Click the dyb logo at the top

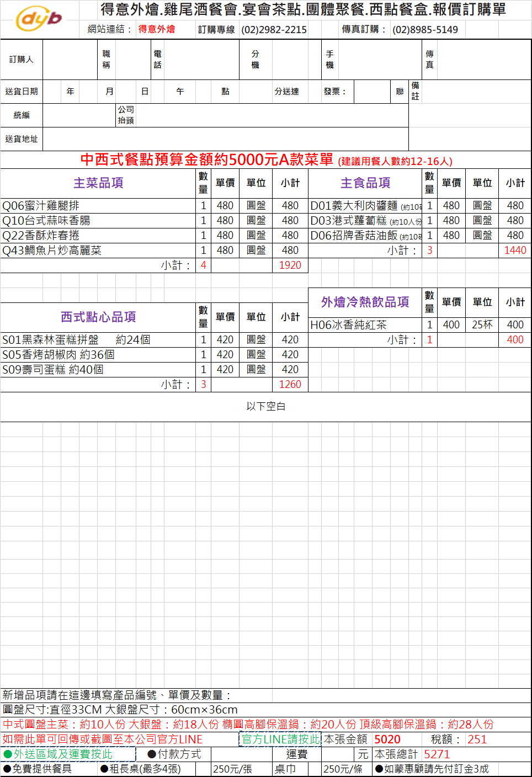click(x=39, y=19)
